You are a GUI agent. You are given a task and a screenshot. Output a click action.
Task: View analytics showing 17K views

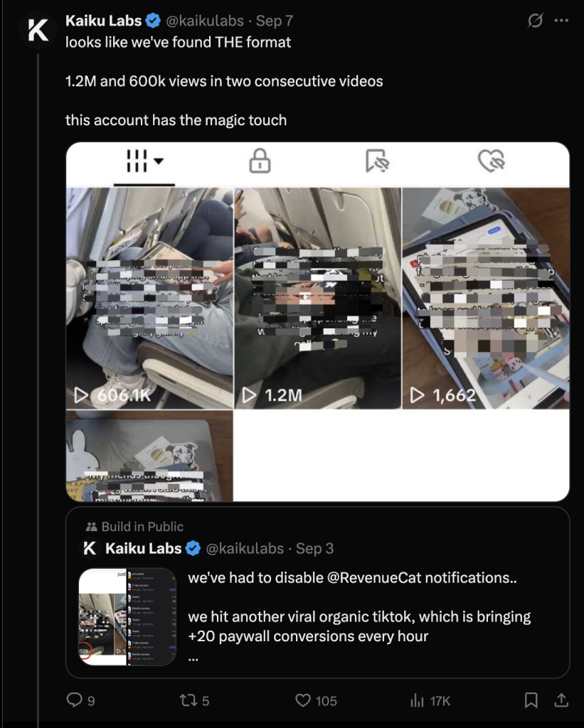click(x=418, y=700)
